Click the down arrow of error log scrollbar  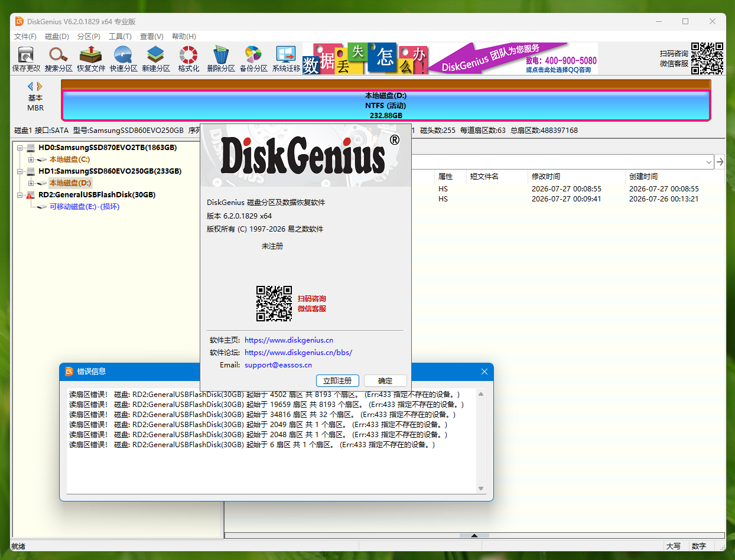[481, 489]
